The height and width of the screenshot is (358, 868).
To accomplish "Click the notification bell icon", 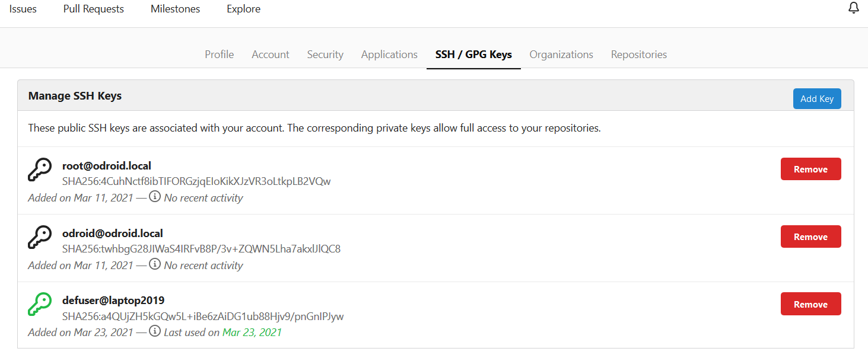I will click(854, 8).
